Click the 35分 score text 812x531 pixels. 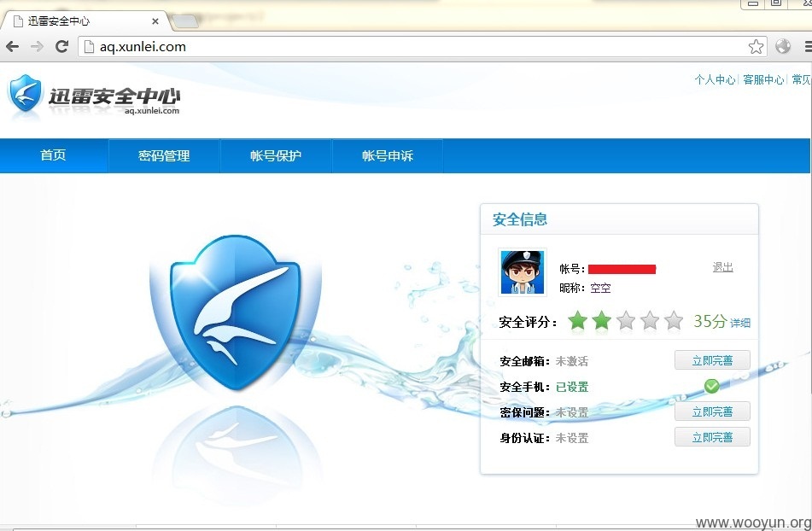click(x=710, y=321)
